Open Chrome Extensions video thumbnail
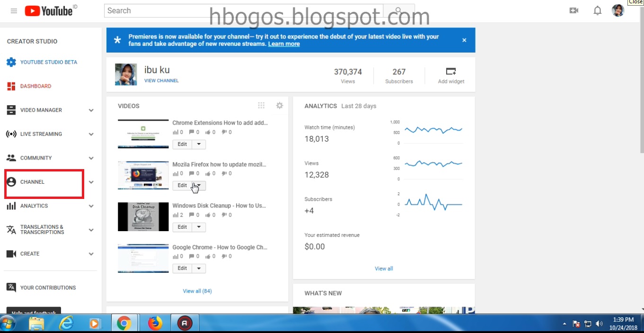The width and height of the screenshot is (644, 333). pyautogui.click(x=143, y=134)
